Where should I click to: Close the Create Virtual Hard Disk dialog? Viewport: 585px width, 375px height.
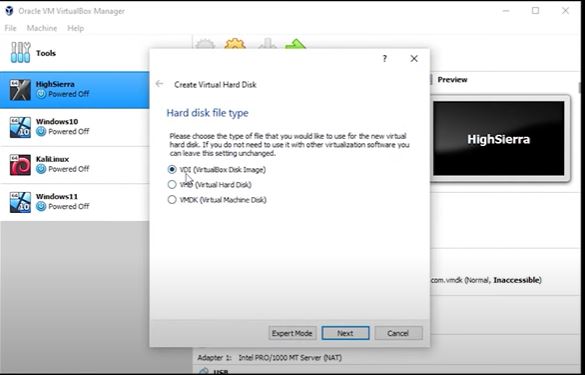[x=414, y=59]
